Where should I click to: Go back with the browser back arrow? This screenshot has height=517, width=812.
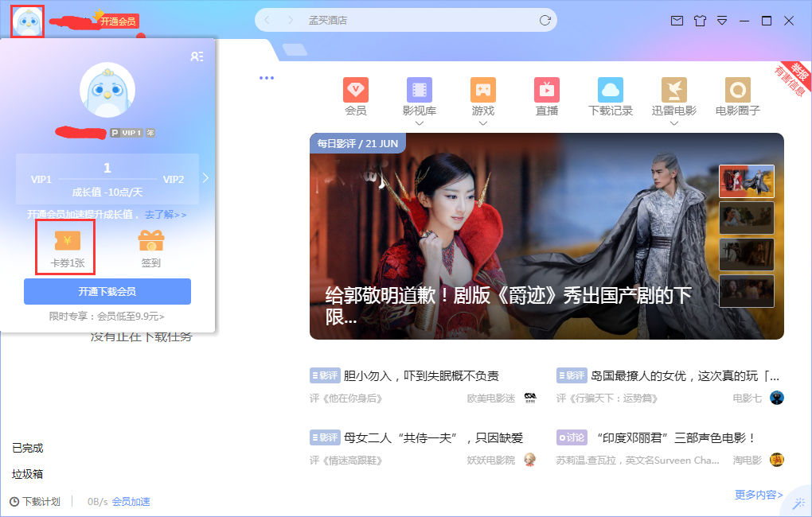267,20
